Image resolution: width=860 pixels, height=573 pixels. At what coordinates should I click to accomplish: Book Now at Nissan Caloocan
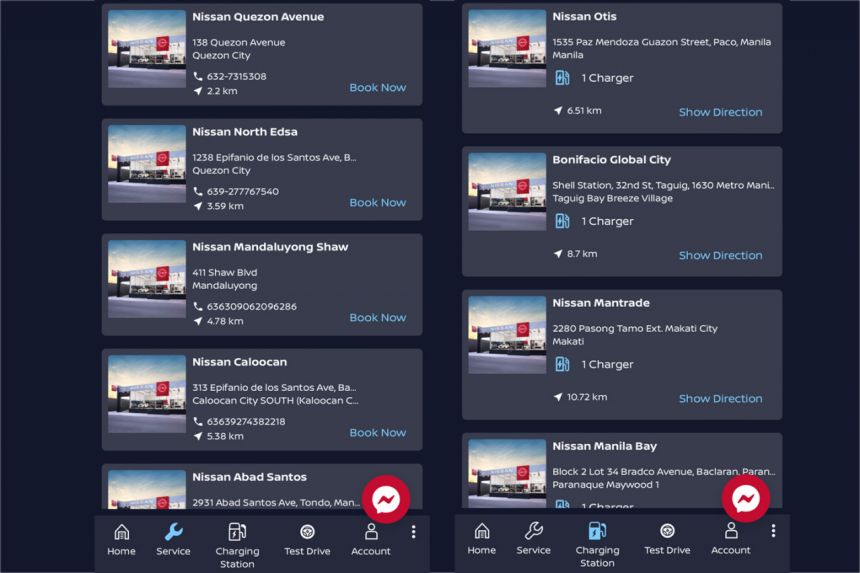tap(378, 433)
